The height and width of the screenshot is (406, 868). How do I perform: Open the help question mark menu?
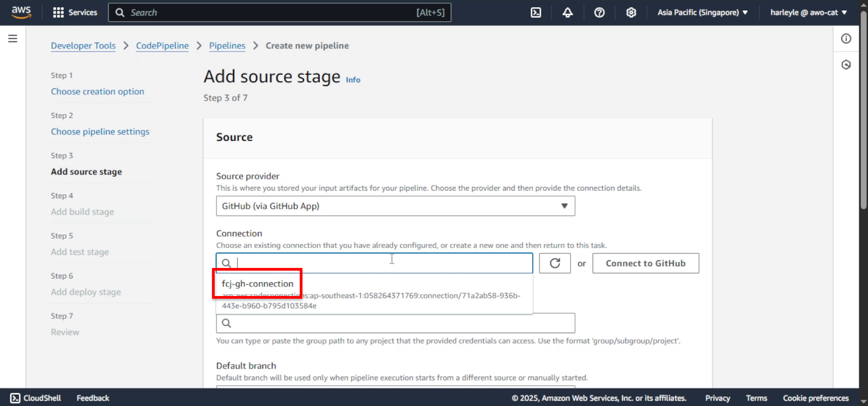(599, 13)
